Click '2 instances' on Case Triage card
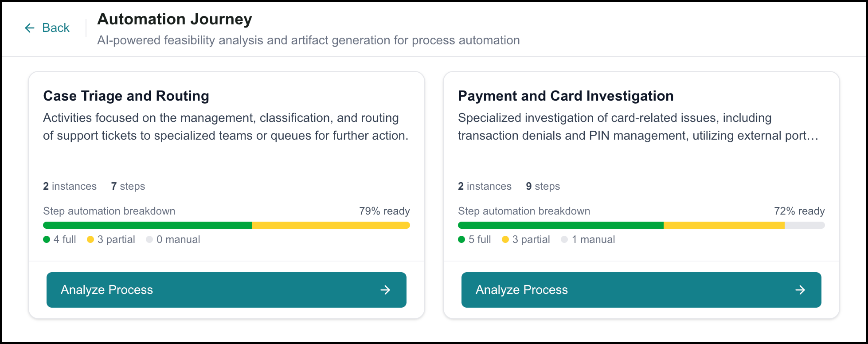Image resolution: width=868 pixels, height=344 pixels. pyautogui.click(x=70, y=186)
